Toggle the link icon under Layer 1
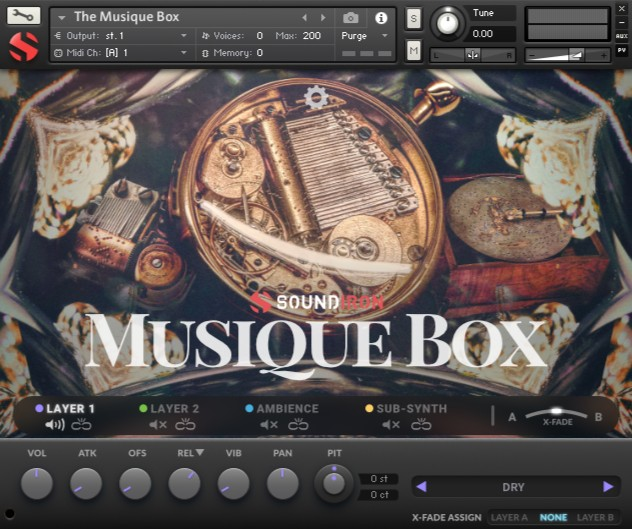Screen dimensions: 632x529 pos(81,425)
